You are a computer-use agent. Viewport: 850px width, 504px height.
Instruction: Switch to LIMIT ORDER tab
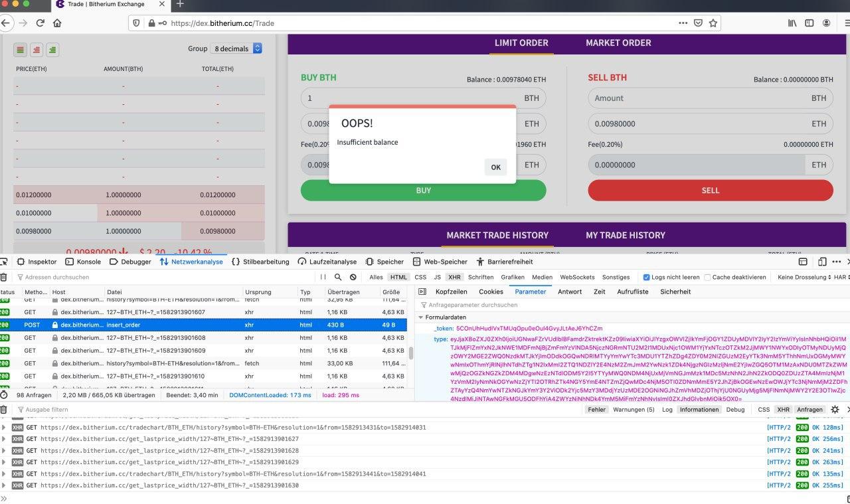pos(521,43)
